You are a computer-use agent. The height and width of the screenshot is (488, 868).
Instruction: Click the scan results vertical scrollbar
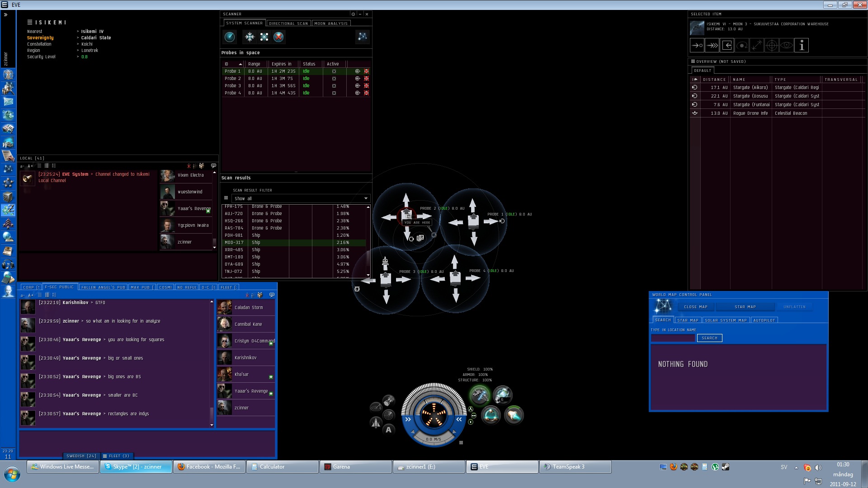click(x=368, y=242)
